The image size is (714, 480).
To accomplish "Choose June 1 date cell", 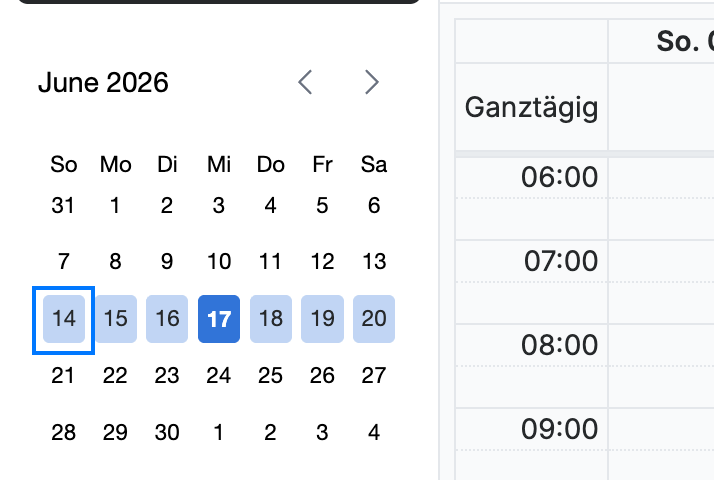I will coord(115,205).
